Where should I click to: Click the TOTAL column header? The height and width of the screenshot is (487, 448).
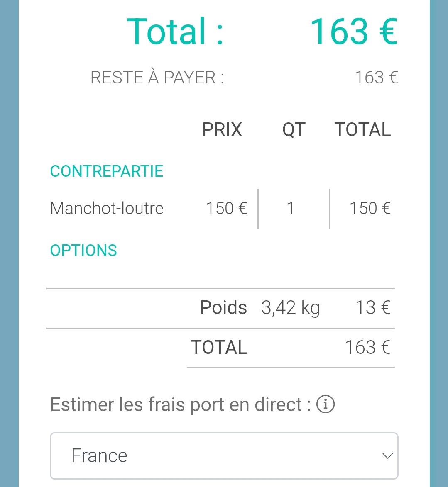362,130
